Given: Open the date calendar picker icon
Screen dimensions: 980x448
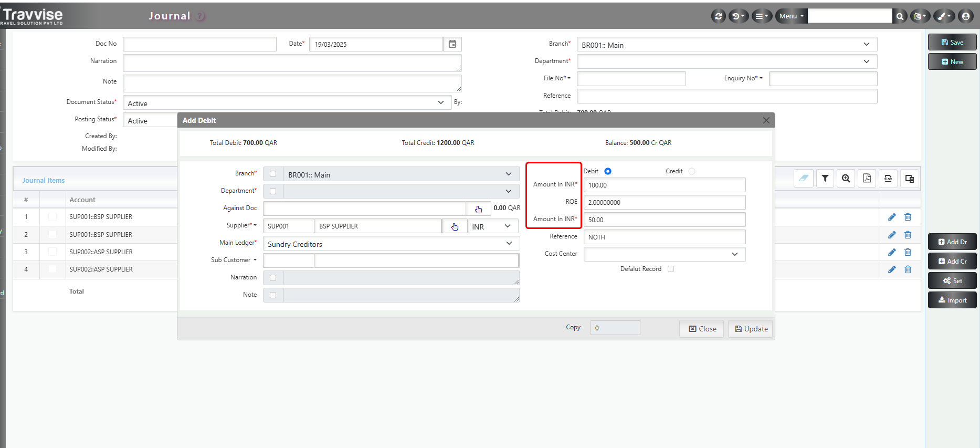Looking at the screenshot, I should tap(452, 44).
